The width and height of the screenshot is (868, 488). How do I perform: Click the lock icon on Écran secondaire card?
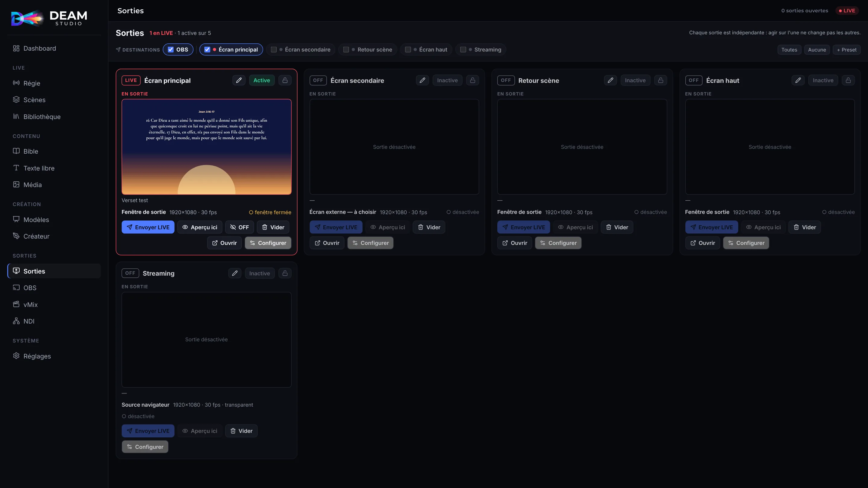coord(472,80)
